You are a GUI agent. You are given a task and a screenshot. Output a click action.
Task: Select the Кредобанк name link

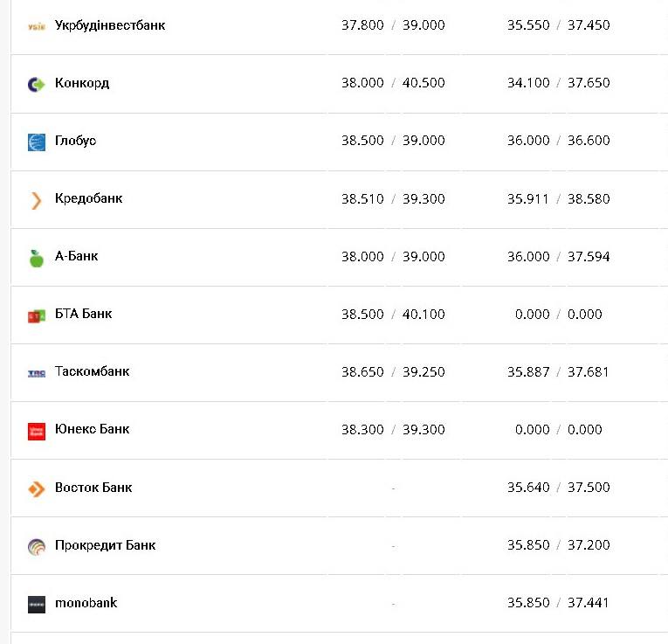[88, 198]
